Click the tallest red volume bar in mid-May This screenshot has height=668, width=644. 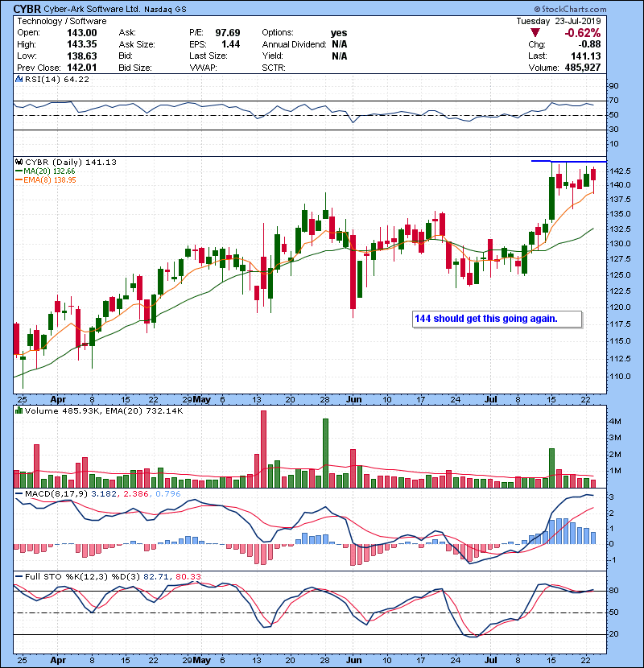(263, 449)
